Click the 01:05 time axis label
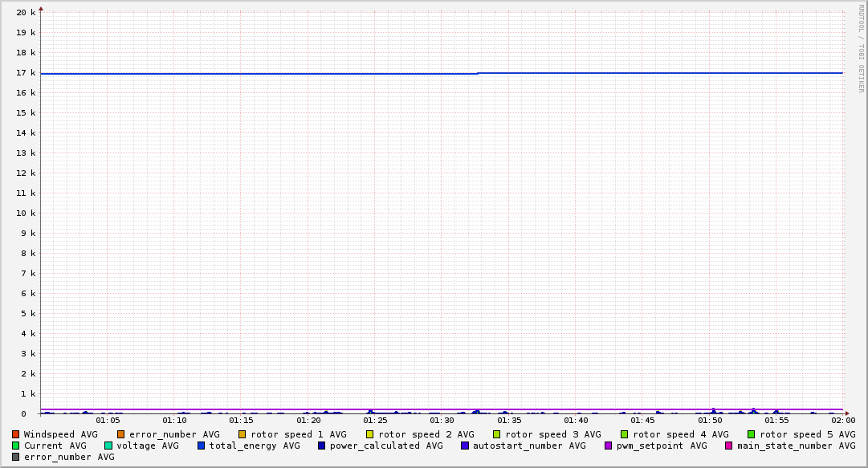This screenshot has width=868, height=468. (108, 421)
